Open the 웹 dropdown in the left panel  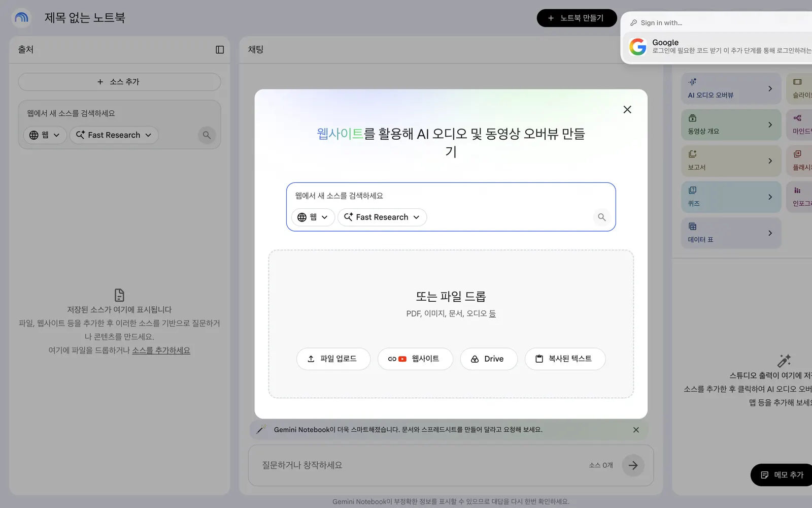pyautogui.click(x=45, y=135)
